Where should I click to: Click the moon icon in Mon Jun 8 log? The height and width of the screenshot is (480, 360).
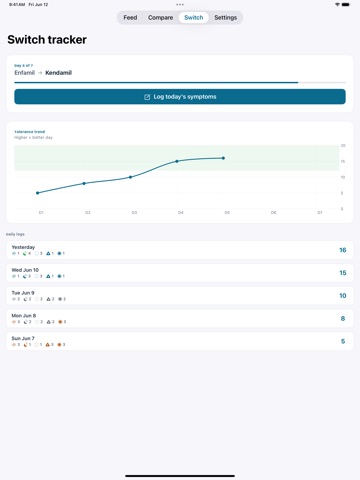point(25,322)
